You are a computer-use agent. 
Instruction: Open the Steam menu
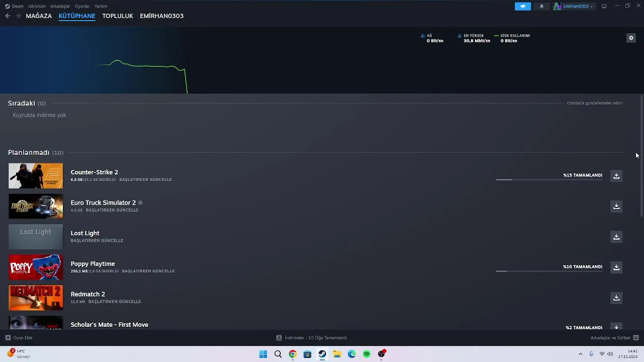pos(14,6)
